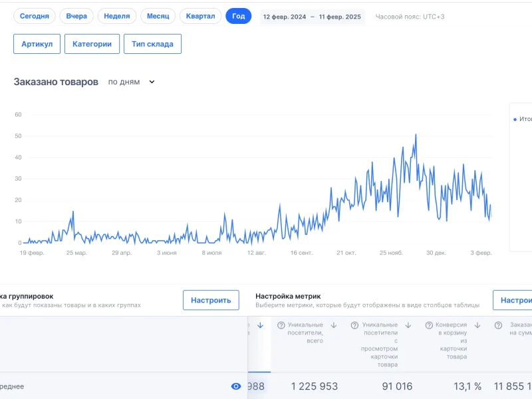Sort by 'Уникальные посетители, всего' arrow
Screen dimensions: 532x399
coord(334,325)
